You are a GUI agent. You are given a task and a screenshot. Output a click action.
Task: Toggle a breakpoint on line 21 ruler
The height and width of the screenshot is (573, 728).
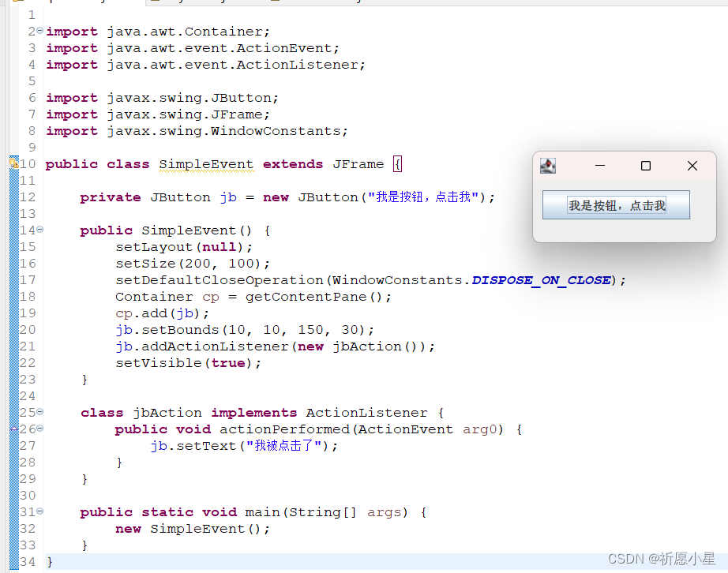click(13, 346)
